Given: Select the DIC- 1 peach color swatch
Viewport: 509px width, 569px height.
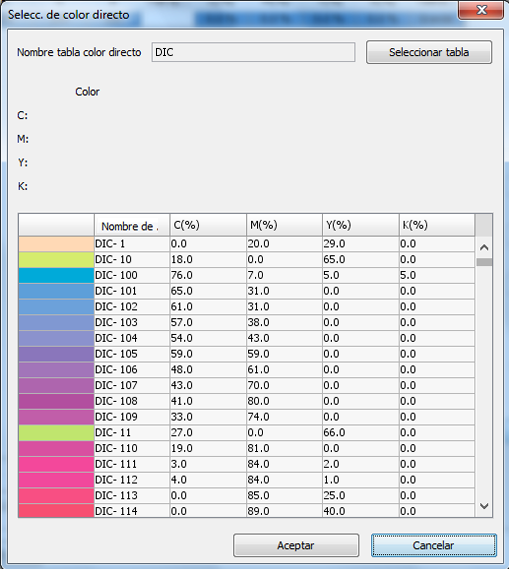Looking at the screenshot, I should point(56,244).
